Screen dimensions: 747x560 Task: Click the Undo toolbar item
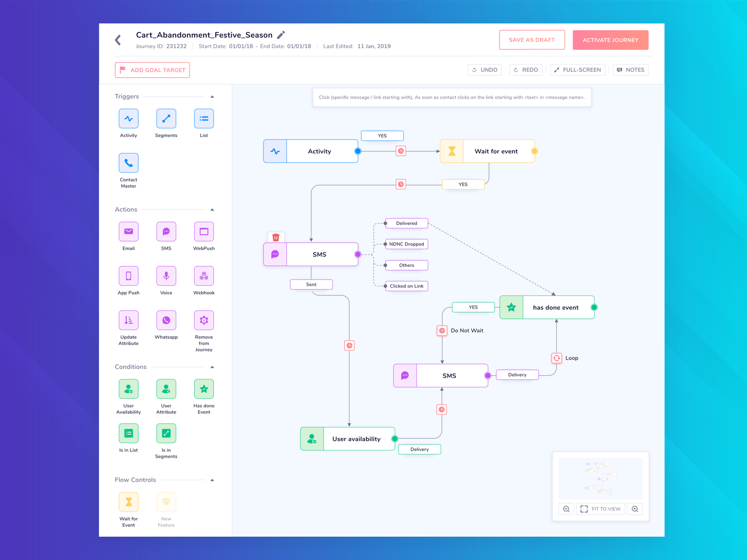(x=485, y=70)
